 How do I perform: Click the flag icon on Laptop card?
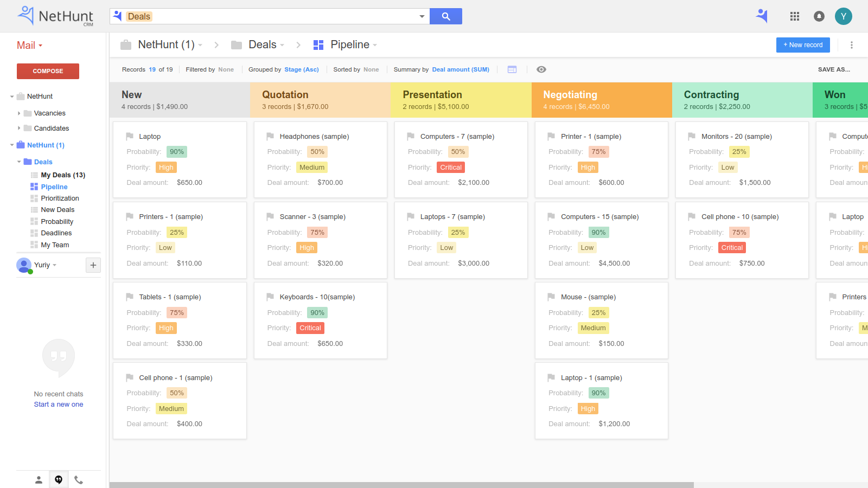tap(130, 136)
